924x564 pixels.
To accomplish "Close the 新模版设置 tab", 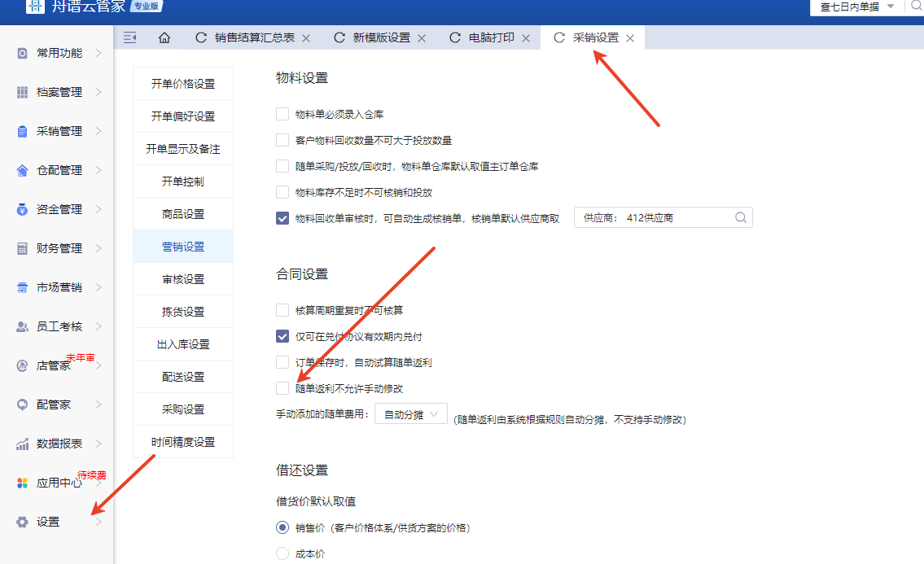I will coord(422,38).
